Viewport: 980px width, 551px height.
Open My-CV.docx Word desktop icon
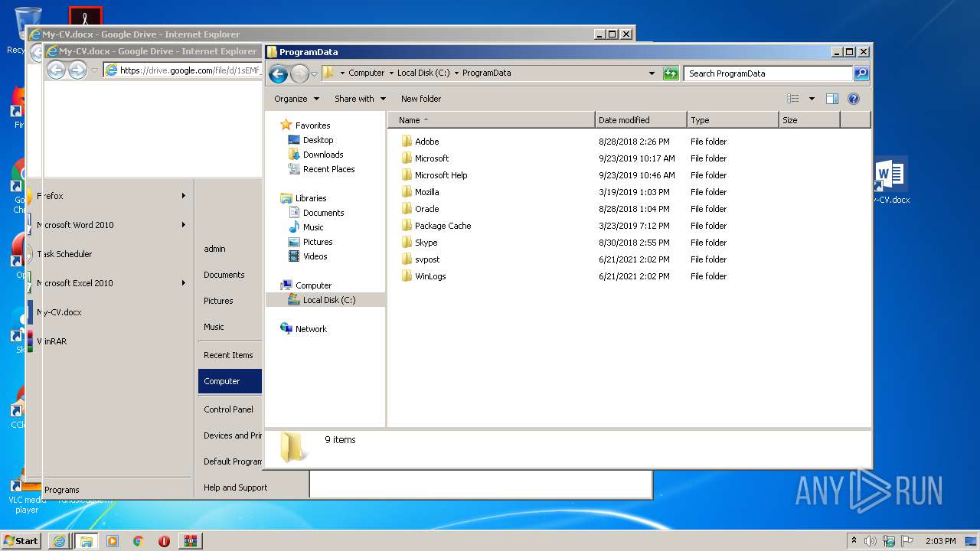click(890, 181)
